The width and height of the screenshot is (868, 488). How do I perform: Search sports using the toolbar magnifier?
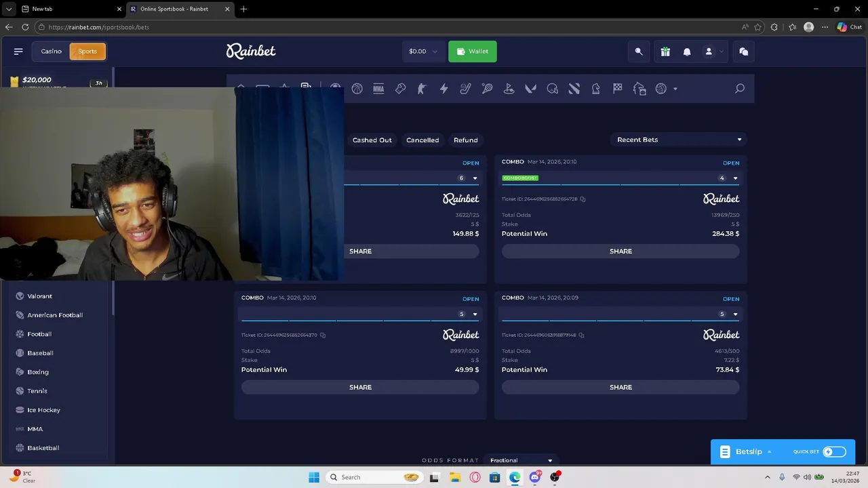click(x=740, y=89)
